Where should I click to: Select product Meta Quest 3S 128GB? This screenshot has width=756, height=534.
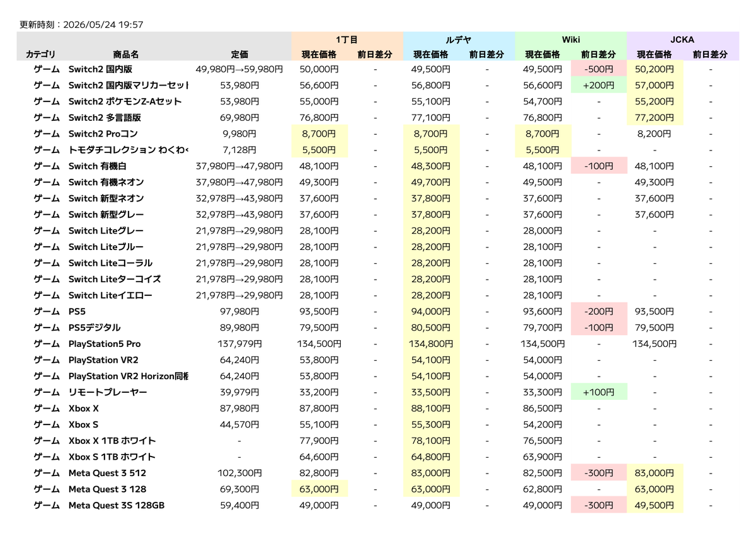point(117,506)
